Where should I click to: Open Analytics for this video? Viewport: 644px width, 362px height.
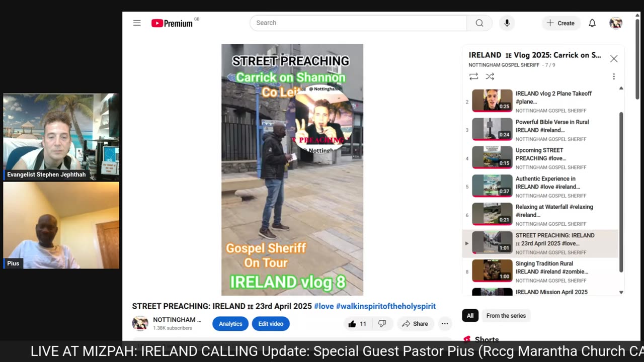pyautogui.click(x=230, y=324)
